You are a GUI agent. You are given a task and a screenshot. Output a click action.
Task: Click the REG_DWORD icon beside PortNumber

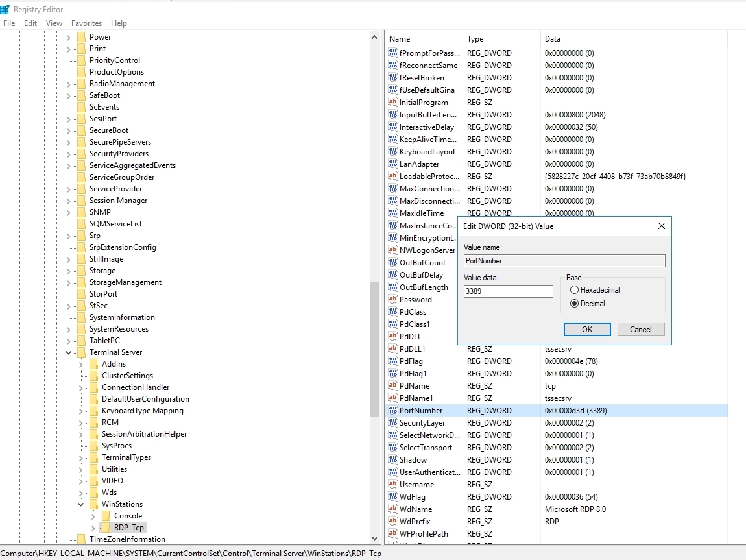point(392,410)
